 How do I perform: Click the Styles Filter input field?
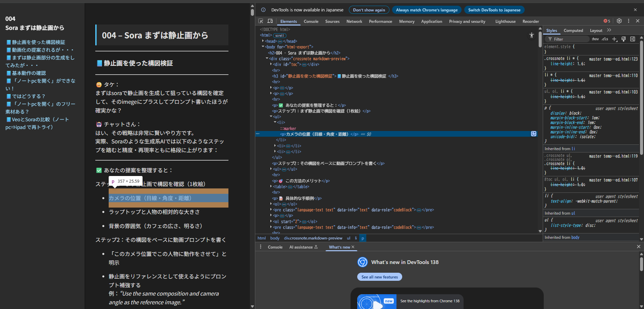570,39
